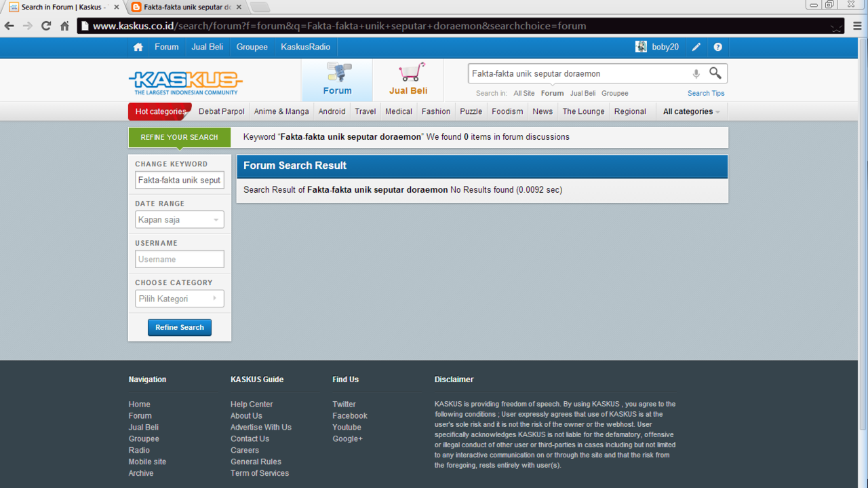This screenshot has height=488, width=868.
Task: Open footer Archive link
Action: (x=141, y=473)
